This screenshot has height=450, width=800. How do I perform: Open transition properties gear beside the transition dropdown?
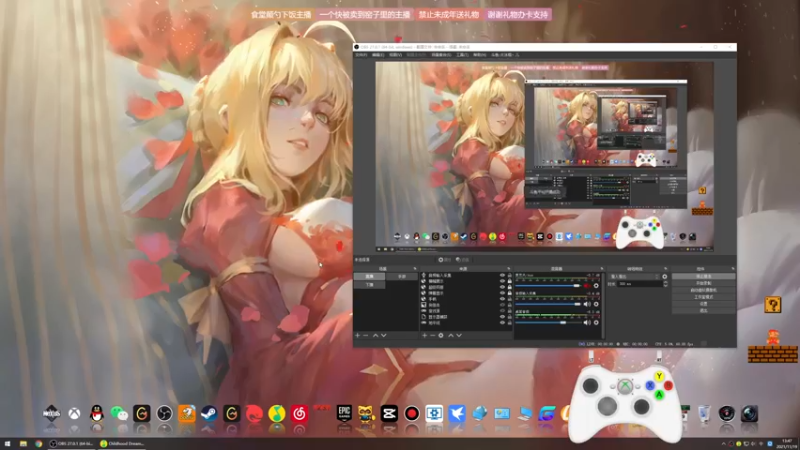click(664, 277)
